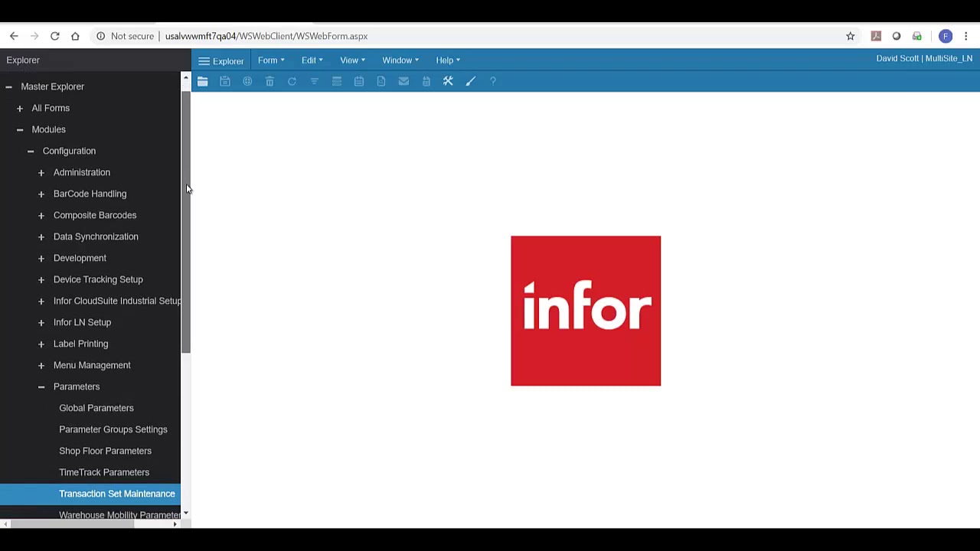Collapse the Modules node
Image resolution: width=980 pixels, height=551 pixels.
coord(20,130)
